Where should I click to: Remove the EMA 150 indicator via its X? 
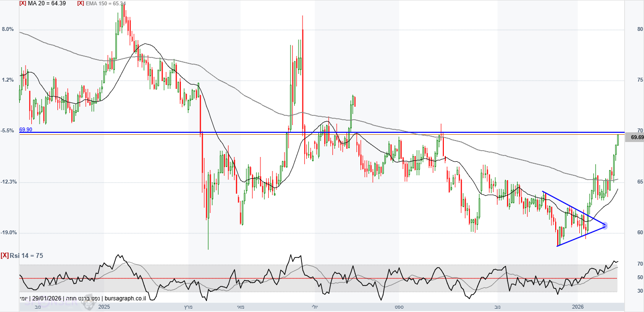(x=81, y=3)
